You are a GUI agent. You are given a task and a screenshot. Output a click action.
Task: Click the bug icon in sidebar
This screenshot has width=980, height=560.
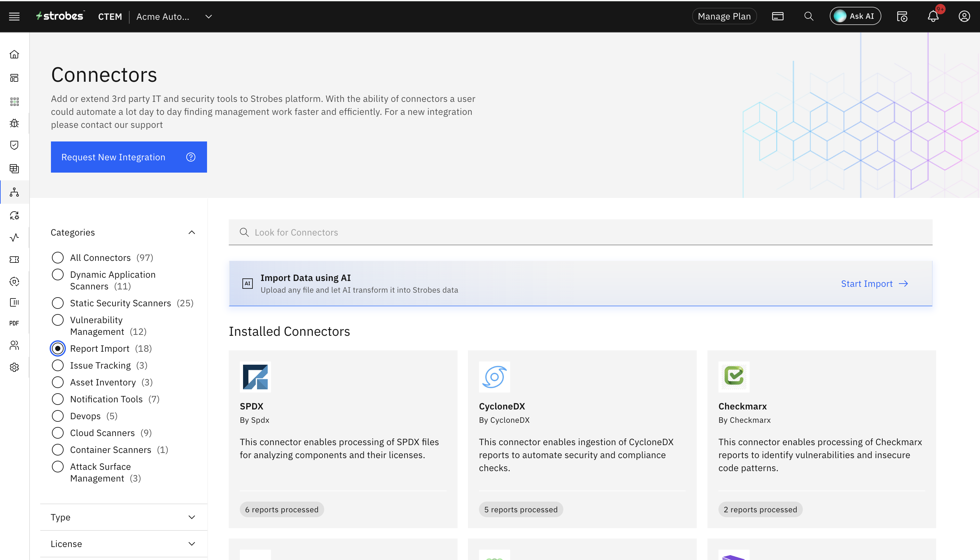click(x=14, y=123)
